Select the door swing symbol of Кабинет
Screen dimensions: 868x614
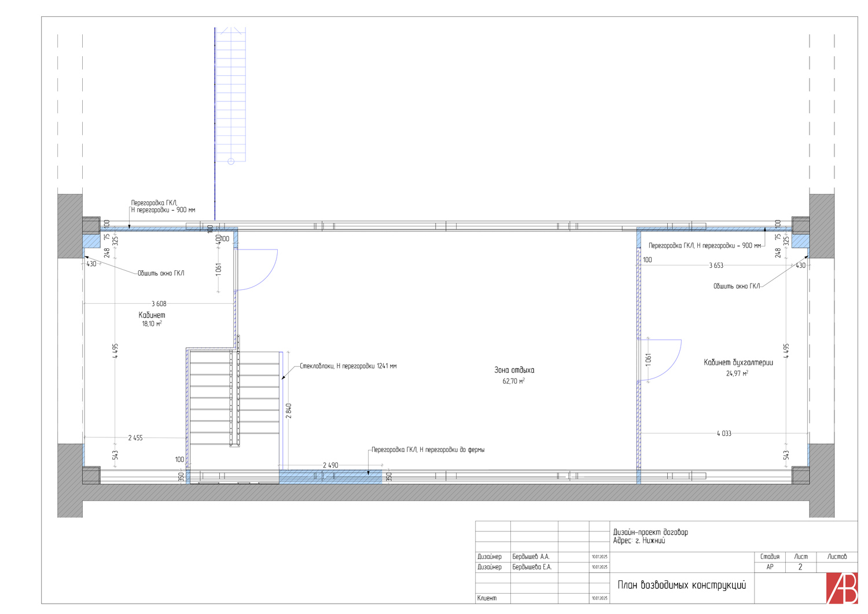(x=258, y=270)
